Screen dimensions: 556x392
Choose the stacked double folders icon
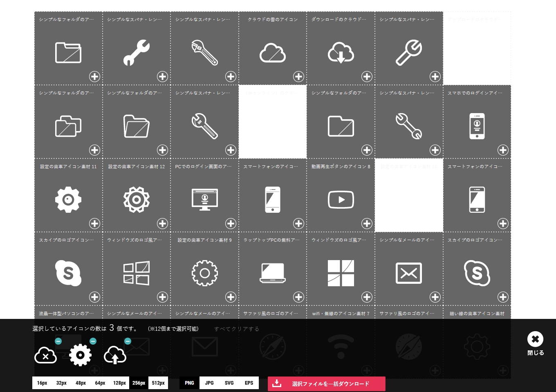tap(68, 126)
